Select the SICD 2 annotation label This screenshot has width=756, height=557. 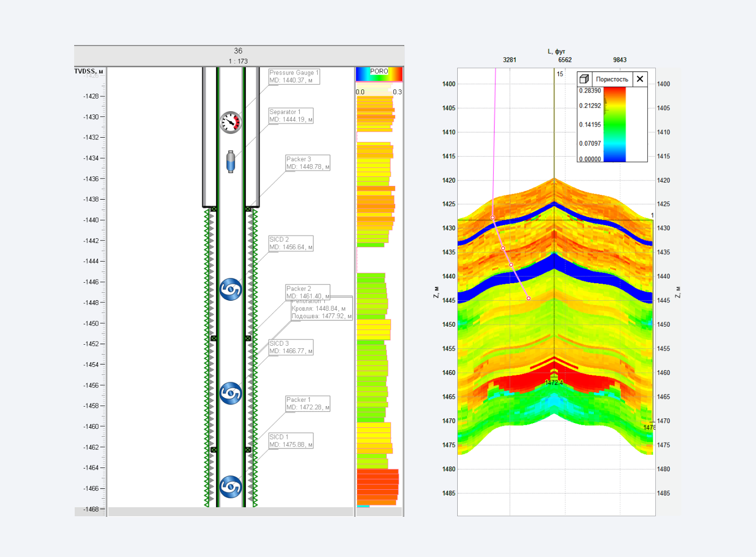(291, 243)
